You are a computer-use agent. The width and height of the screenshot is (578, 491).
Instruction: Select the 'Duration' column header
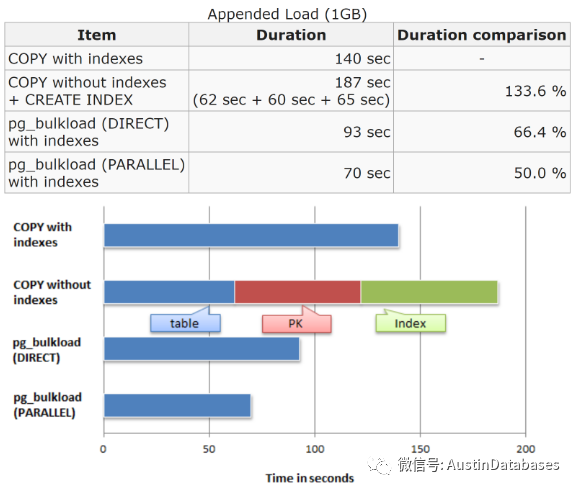click(x=291, y=35)
